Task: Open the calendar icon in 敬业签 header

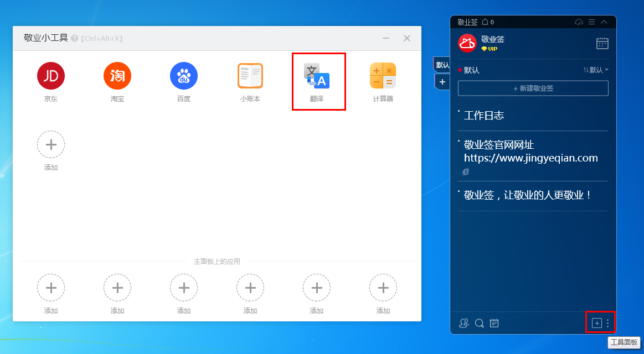Action: (602, 43)
